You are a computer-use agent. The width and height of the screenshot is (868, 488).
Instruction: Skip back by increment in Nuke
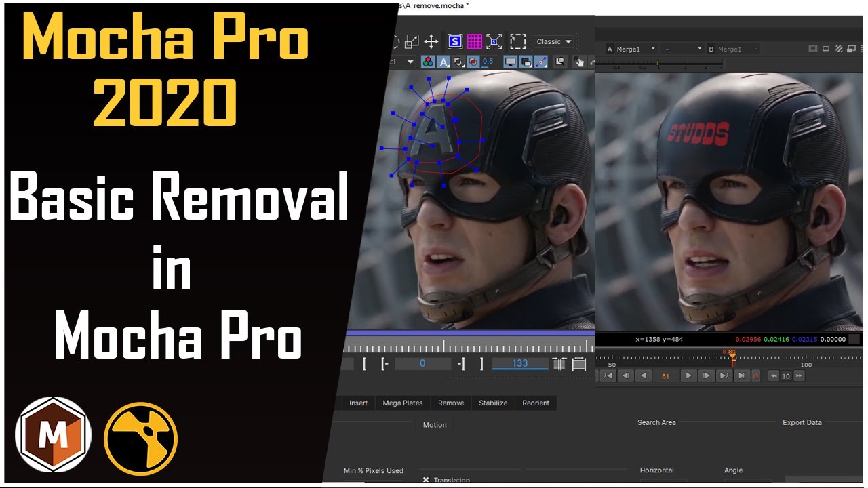point(774,376)
